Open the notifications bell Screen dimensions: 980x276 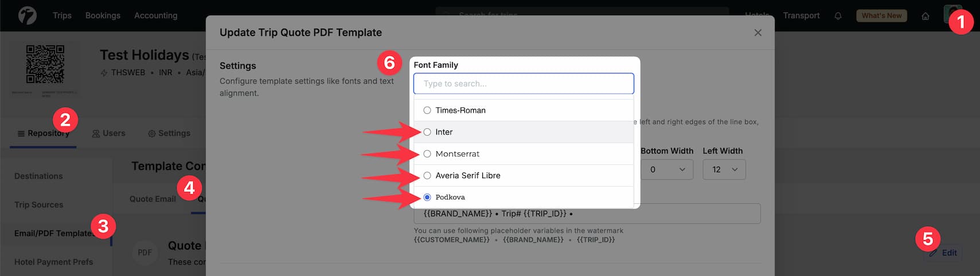pyautogui.click(x=838, y=16)
